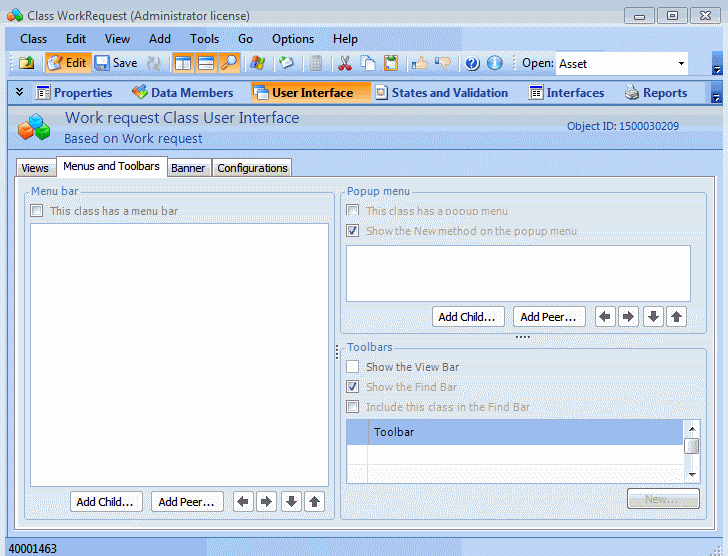Toggle Edit mode in the toolbar
This screenshot has width=728, height=556.
click(68, 63)
